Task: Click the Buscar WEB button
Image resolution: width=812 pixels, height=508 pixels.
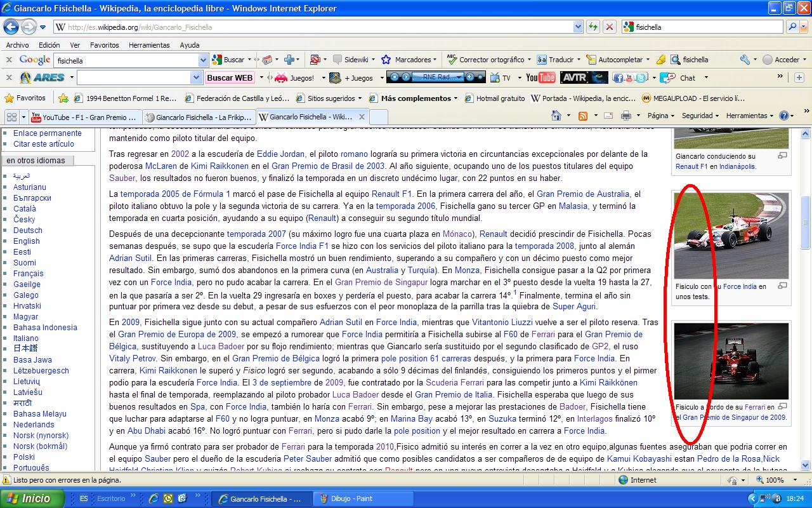Action: [230, 78]
